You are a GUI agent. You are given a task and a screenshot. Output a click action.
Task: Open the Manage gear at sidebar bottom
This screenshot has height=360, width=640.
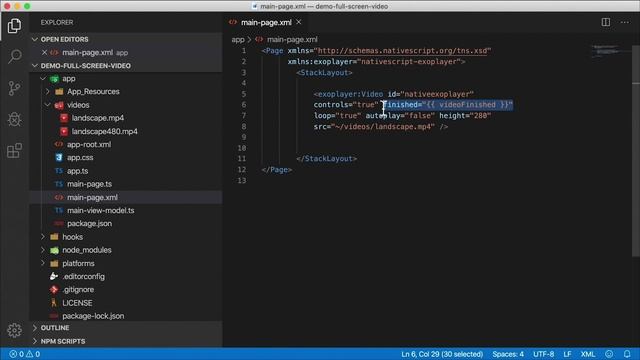(x=14, y=330)
